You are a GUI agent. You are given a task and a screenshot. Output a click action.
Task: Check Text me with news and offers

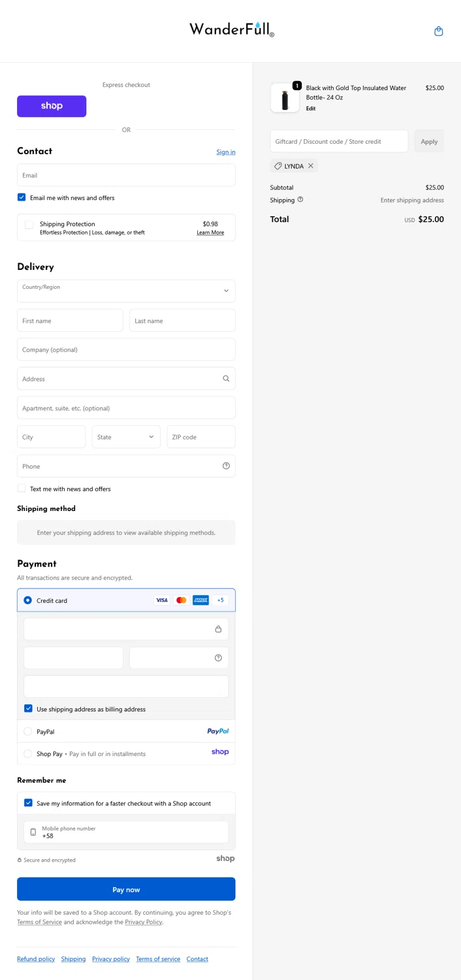22,488
